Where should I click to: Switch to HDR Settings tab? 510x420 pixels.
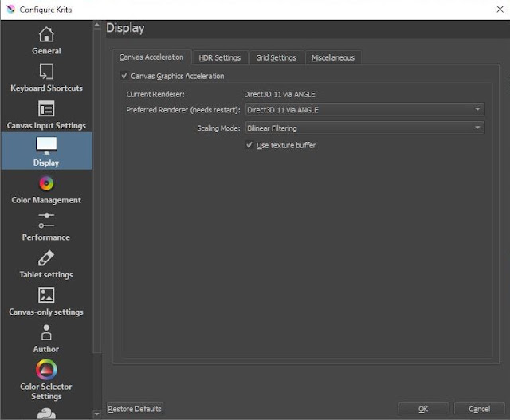(220, 57)
